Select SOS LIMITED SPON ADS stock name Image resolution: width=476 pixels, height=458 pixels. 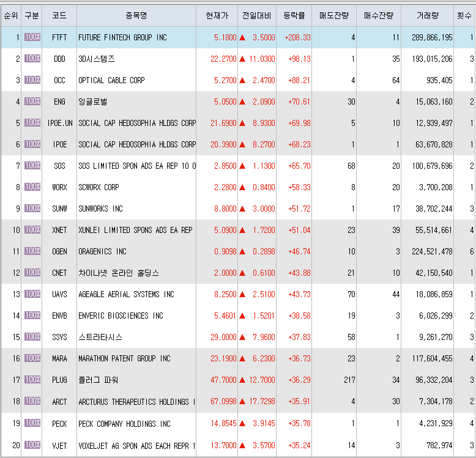point(137,166)
